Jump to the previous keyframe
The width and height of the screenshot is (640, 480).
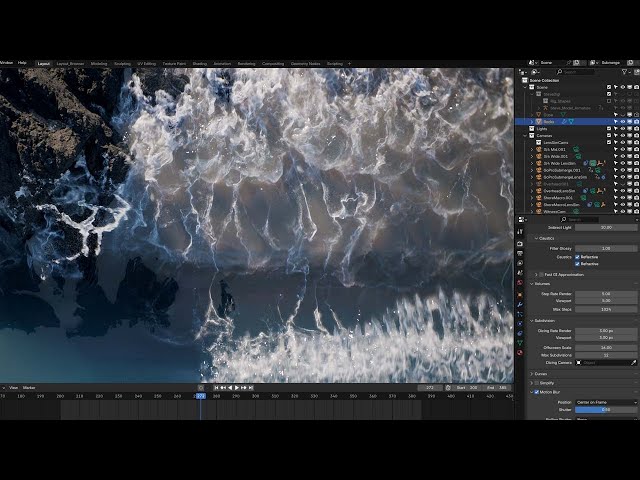(x=223, y=387)
